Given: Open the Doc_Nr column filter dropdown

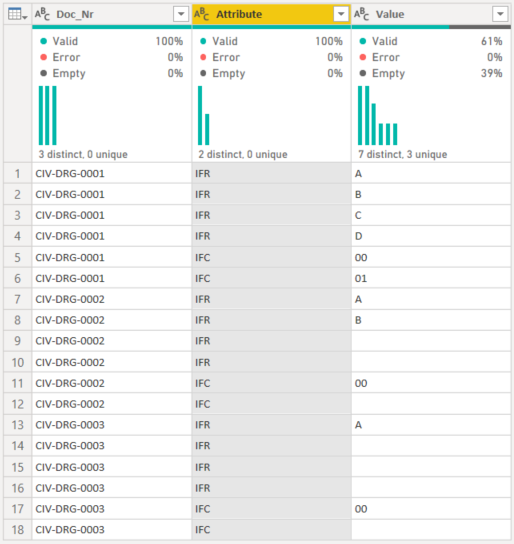Looking at the screenshot, I should [181, 14].
